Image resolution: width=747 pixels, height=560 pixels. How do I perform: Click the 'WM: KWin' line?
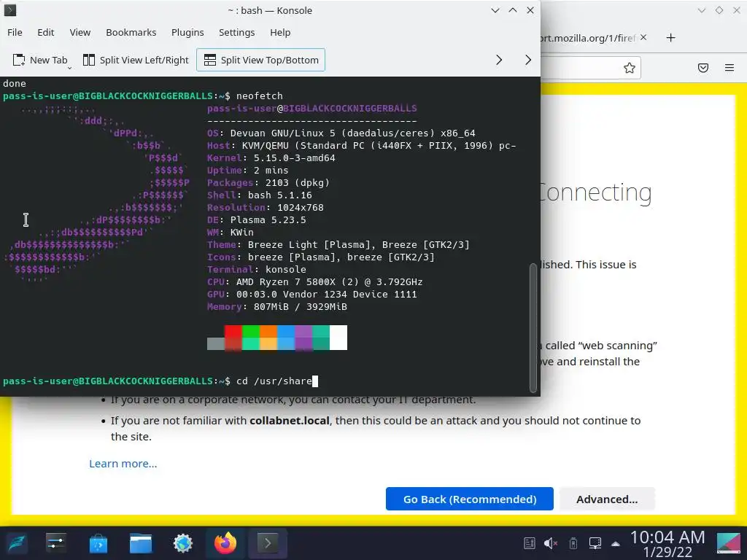(x=230, y=232)
